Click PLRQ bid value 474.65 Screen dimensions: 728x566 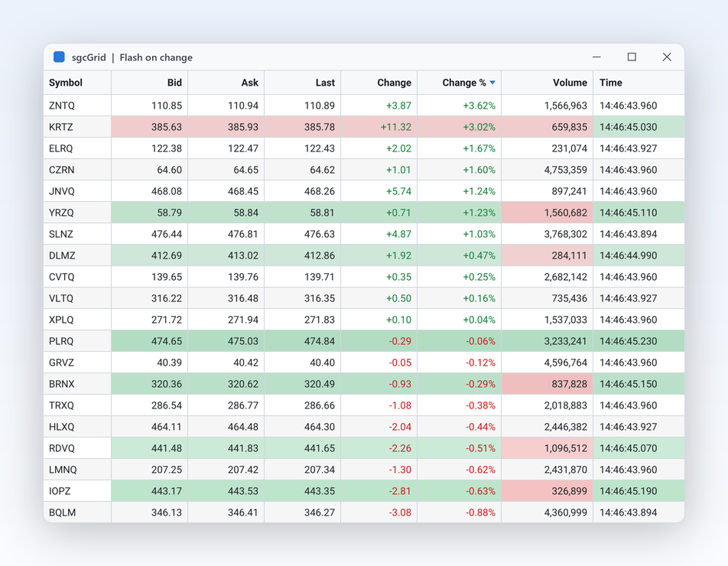150,341
